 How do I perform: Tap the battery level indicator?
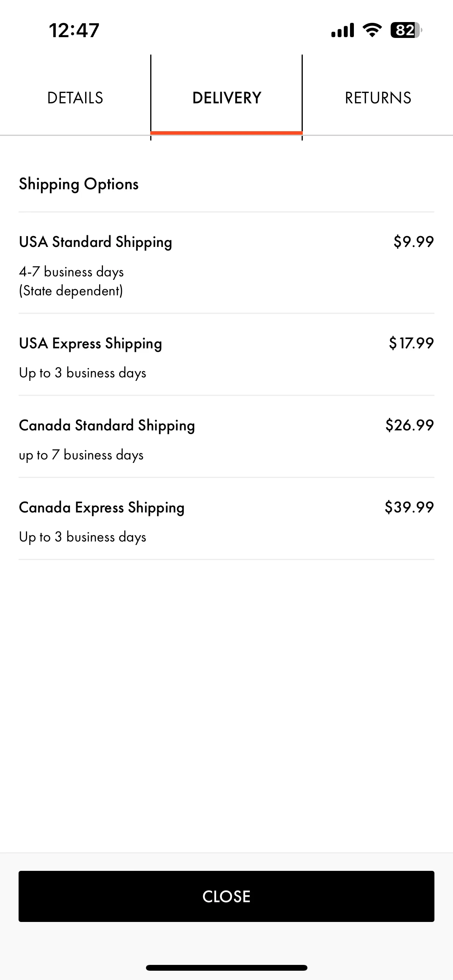(x=406, y=30)
